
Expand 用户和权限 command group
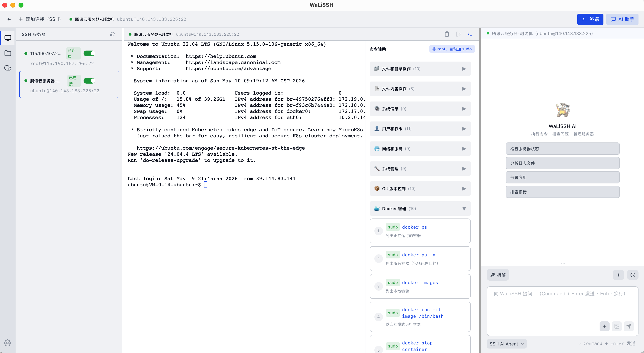click(x=420, y=129)
